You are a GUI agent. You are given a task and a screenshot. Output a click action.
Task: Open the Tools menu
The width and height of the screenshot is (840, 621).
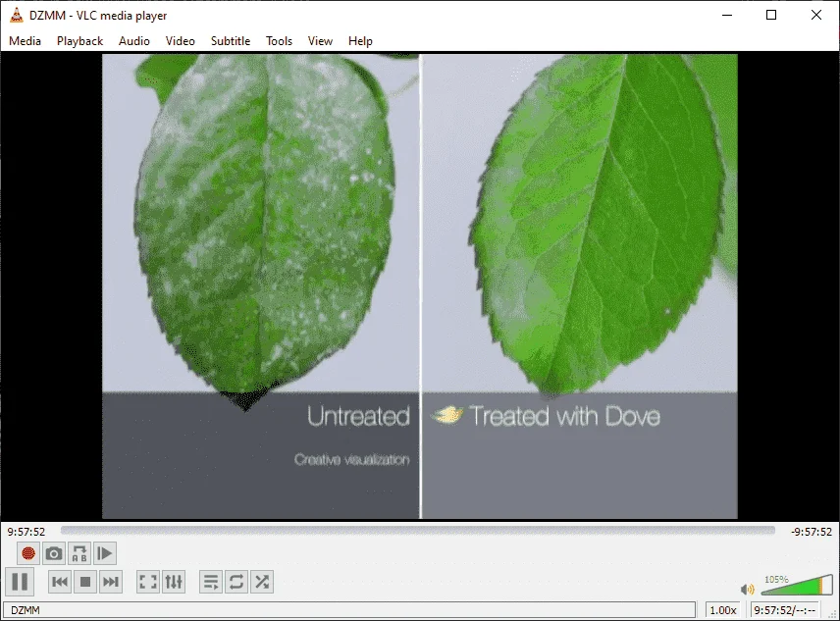[279, 40]
